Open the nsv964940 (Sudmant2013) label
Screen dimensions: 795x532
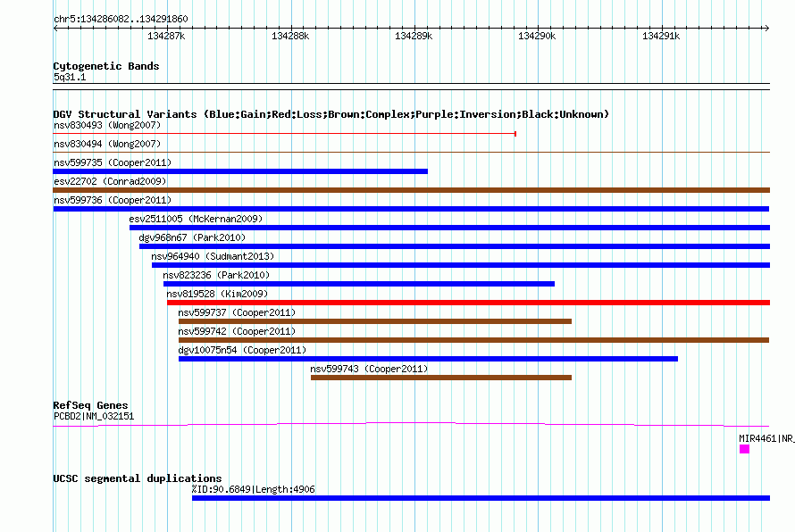[213, 256]
